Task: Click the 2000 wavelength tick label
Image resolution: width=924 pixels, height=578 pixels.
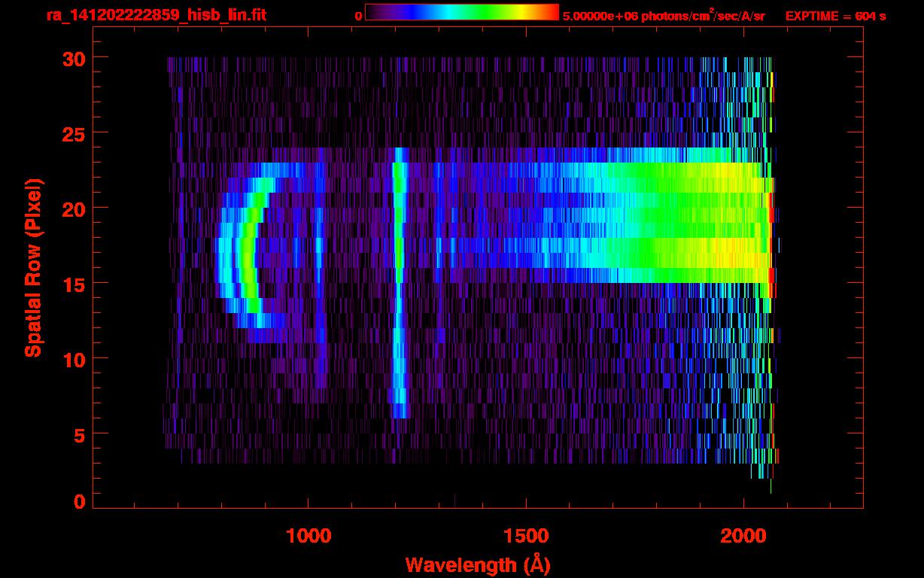Action: click(743, 535)
